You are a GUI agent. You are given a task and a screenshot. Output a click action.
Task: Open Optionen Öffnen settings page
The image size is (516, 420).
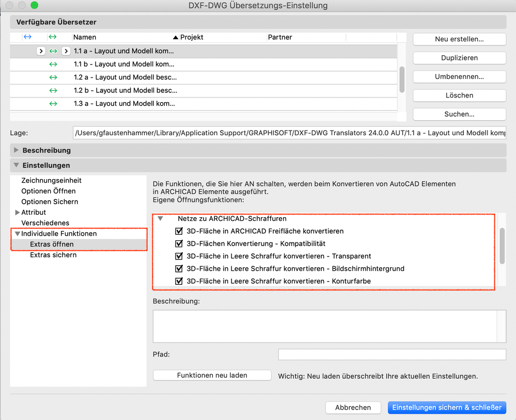coord(49,191)
